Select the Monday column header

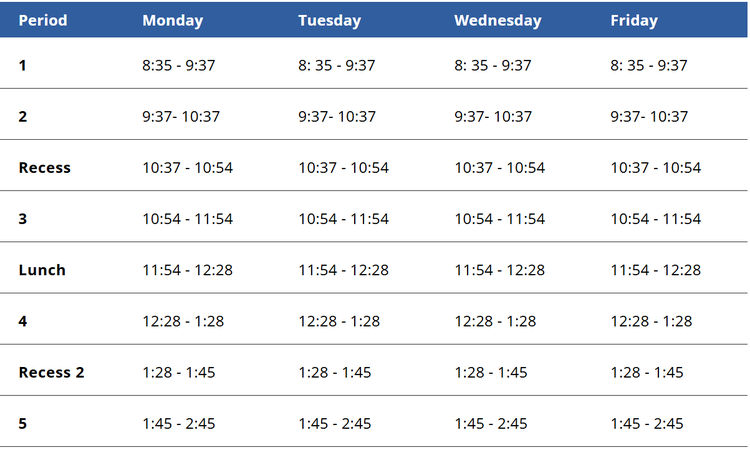pos(172,20)
